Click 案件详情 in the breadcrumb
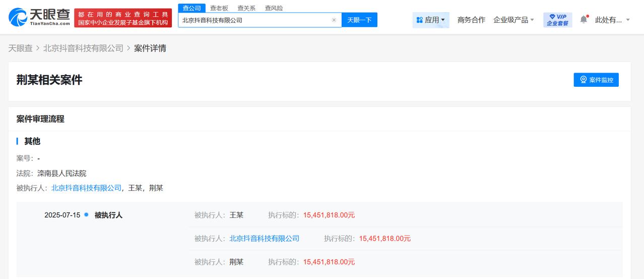This screenshot has width=644, height=279. (x=150, y=48)
